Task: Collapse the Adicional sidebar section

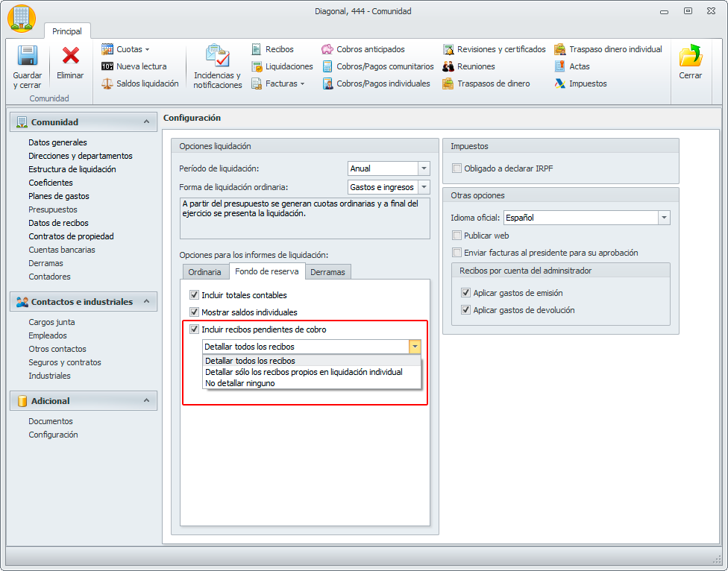Action: coord(146,400)
